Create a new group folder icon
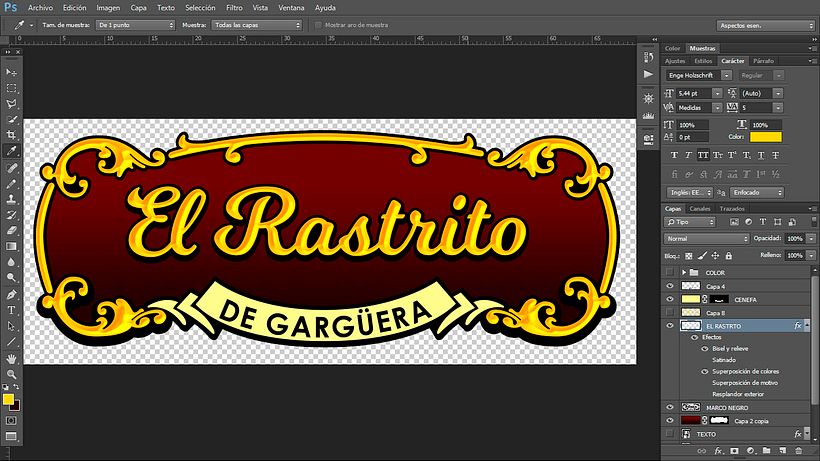Screen dimensions: 820x461 [x=767, y=451]
